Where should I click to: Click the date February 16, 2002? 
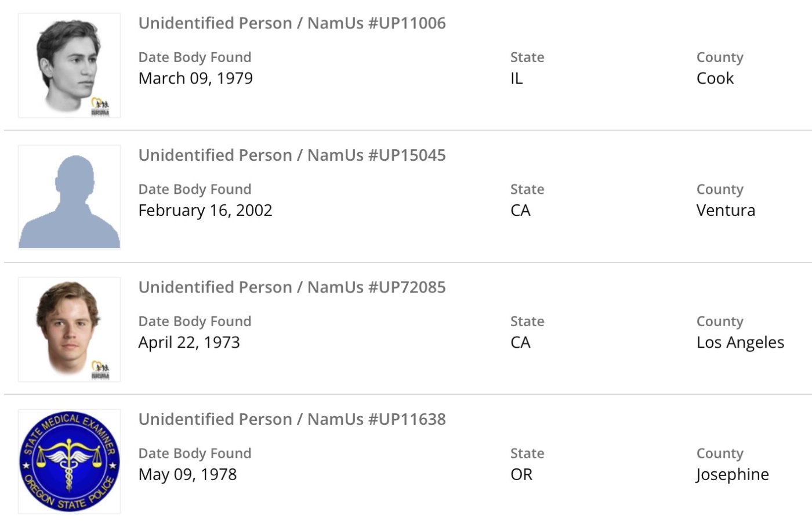(205, 210)
